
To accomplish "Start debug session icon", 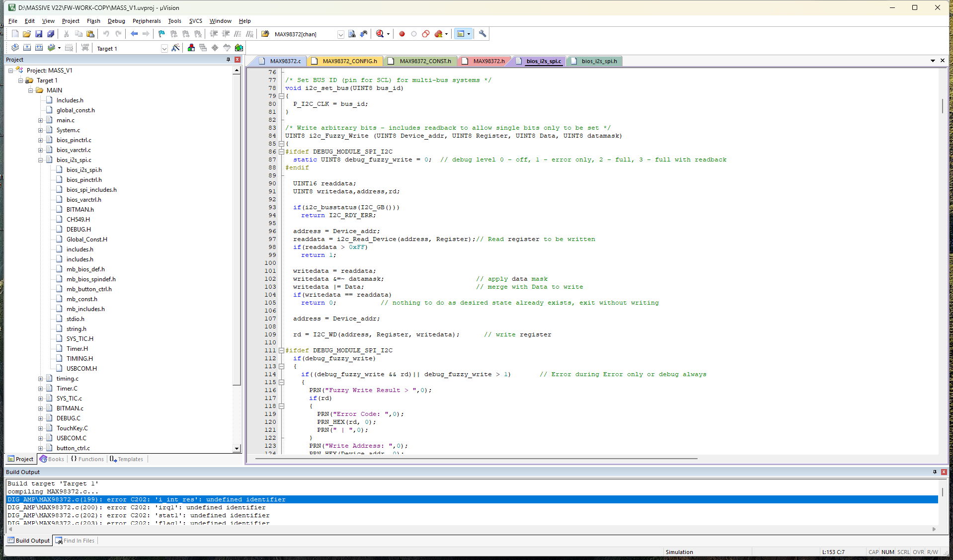I will 380,34.
